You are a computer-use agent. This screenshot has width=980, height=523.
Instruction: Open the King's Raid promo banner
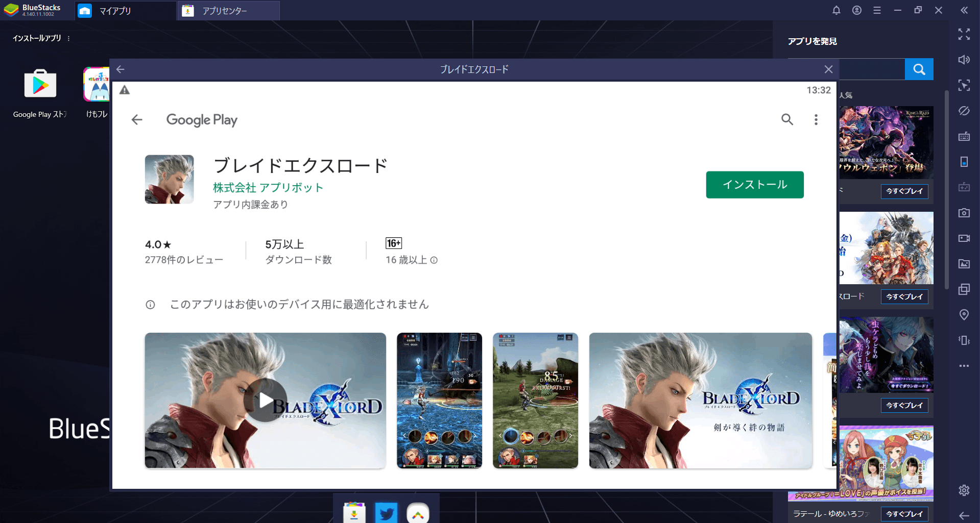886,142
